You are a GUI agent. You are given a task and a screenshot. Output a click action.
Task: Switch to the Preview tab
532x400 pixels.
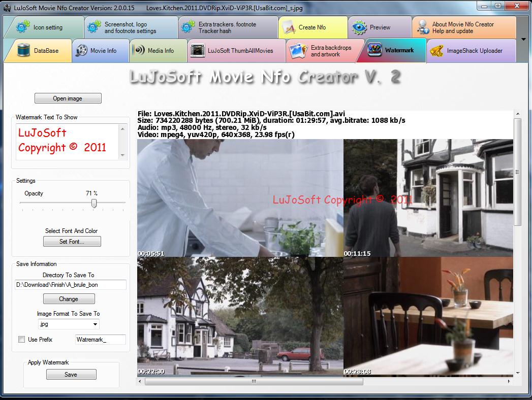[x=380, y=27]
